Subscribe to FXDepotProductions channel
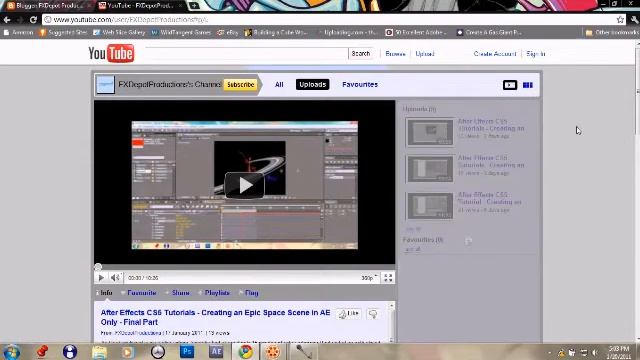The height and width of the screenshot is (360, 640). (x=240, y=84)
